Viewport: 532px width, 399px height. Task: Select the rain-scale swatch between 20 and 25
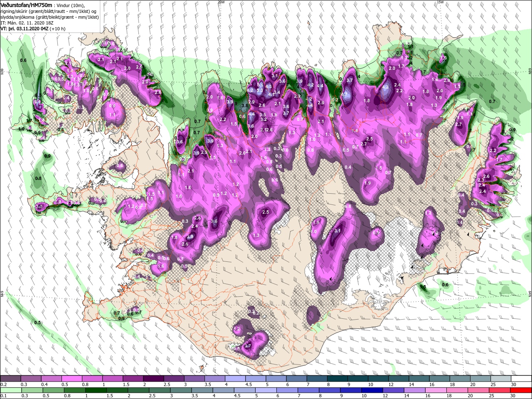[478, 391]
